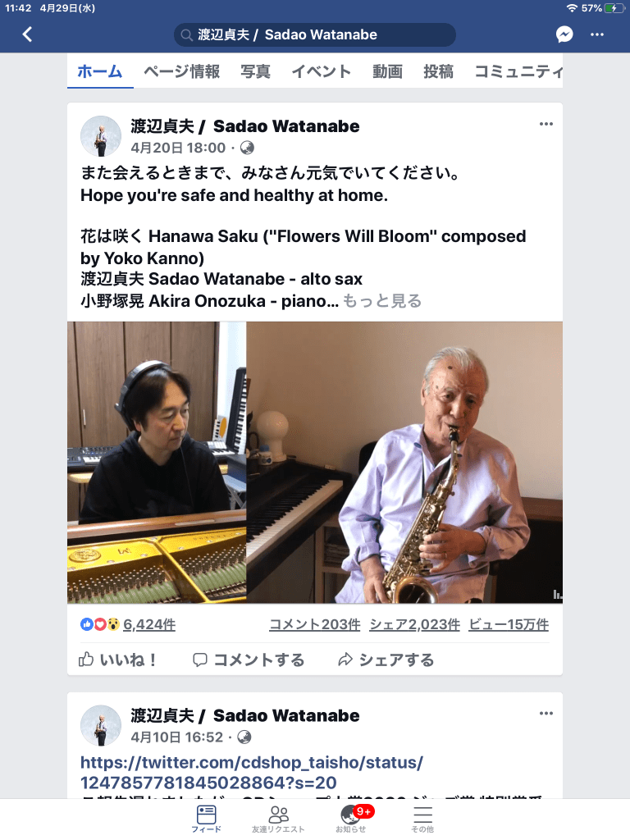The height and width of the screenshot is (840, 630).
Task: Tap the back arrow icon
Action: 27,34
